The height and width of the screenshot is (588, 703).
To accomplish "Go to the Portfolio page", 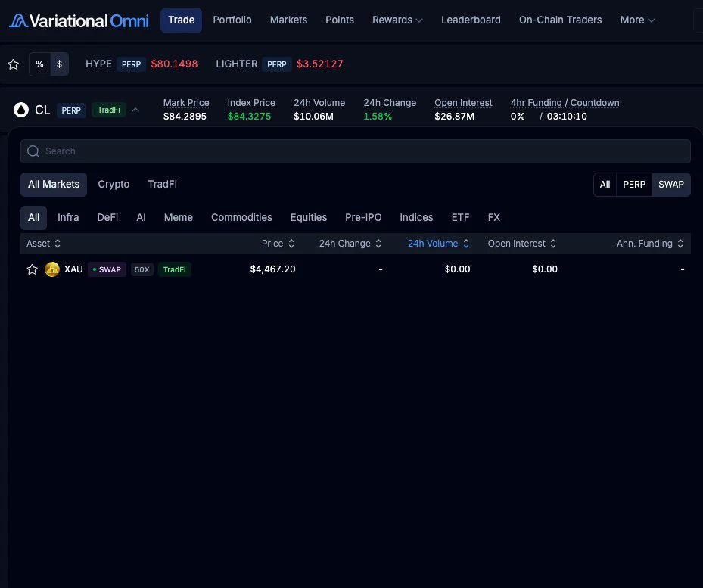I will 232,20.
